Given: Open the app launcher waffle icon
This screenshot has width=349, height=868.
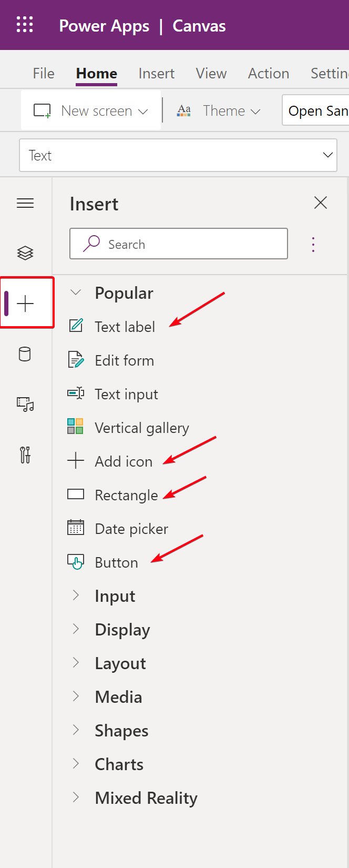Looking at the screenshot, I should click(x=25, y=25).
